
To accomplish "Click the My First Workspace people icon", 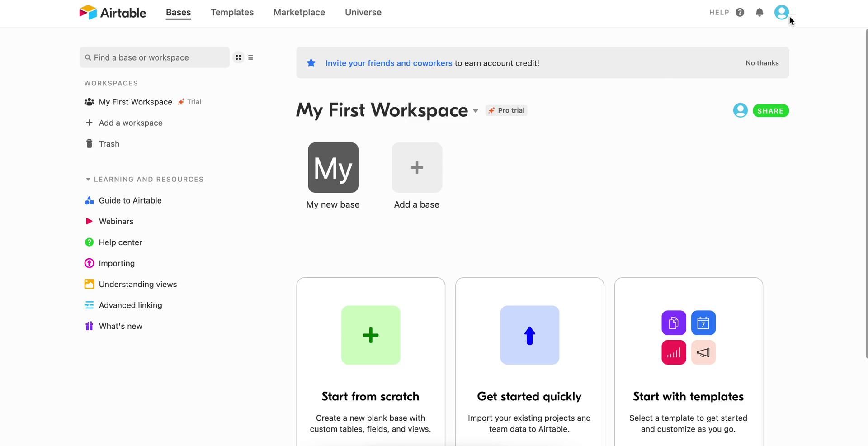I will click(x=89, y=102).
